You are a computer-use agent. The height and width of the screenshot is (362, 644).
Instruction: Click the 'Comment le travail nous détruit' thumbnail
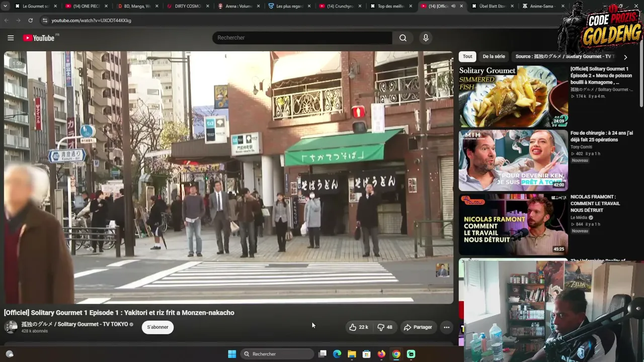513,225
